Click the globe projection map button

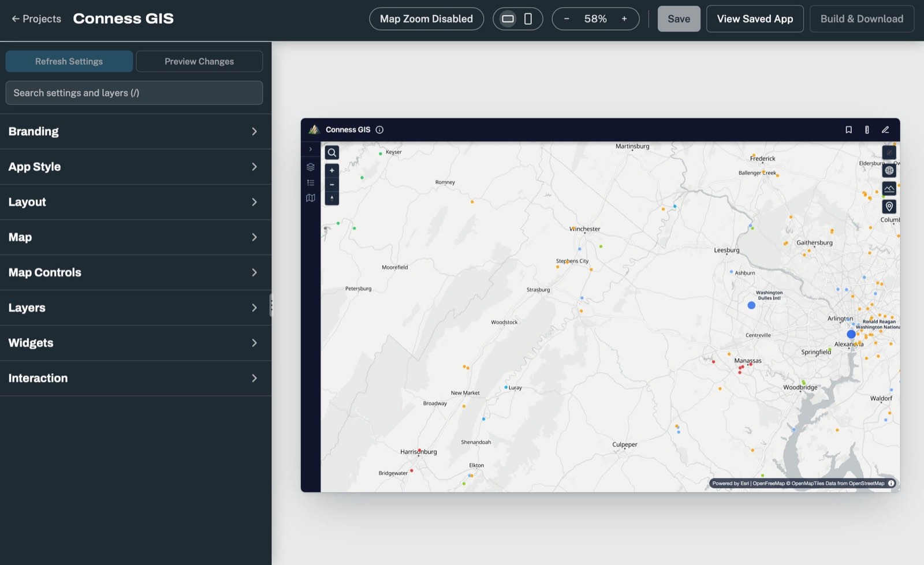coord(889,170)
